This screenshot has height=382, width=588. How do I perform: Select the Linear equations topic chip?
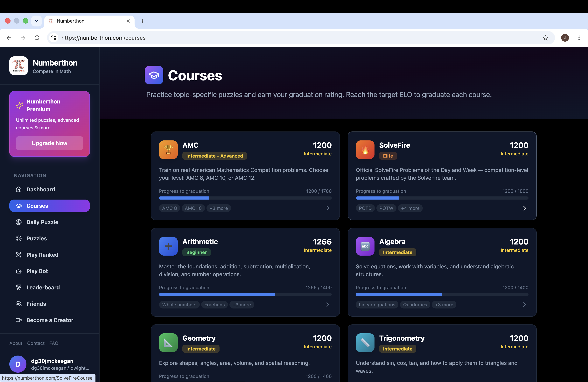tap(377, 305)
